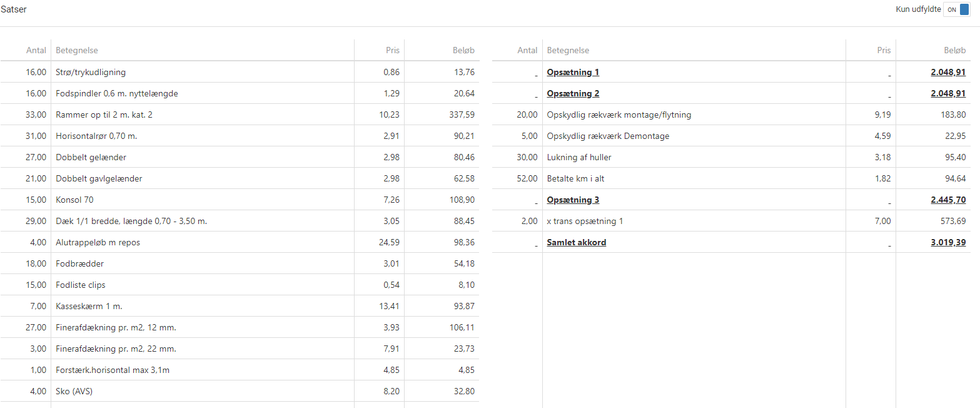Toggle the Kun udfyldte switch

(956, 10)
